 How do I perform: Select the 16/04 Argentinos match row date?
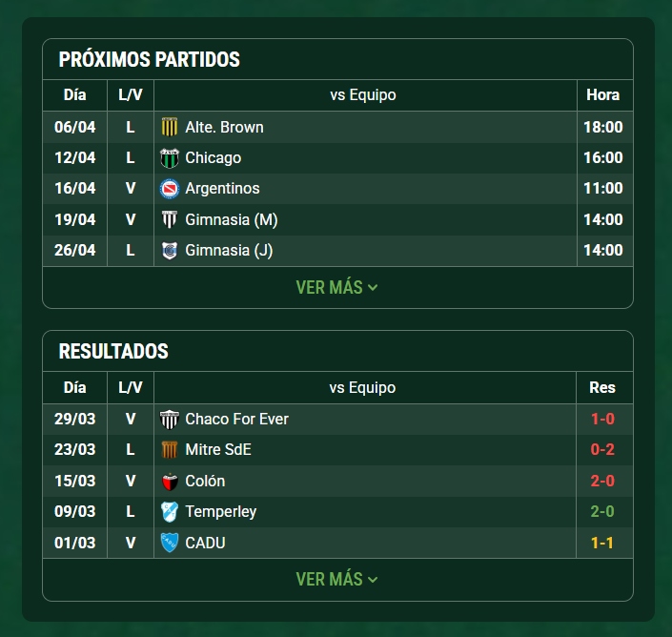coord(75,188)
